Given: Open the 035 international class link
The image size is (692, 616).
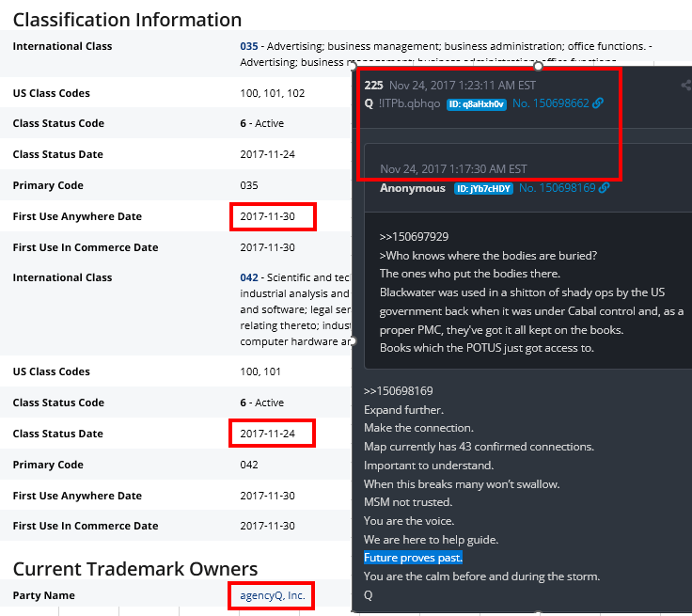Looking at the screenshot, I should [249, 46].
